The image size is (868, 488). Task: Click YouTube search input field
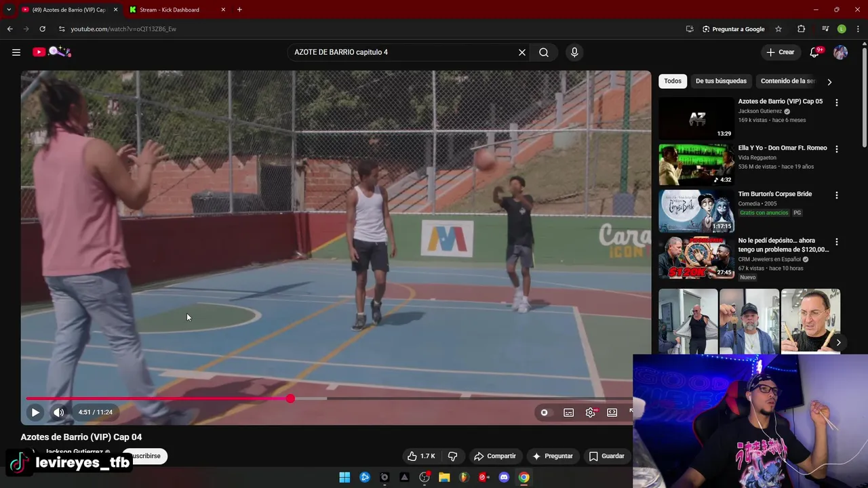(x=403, y=52)
